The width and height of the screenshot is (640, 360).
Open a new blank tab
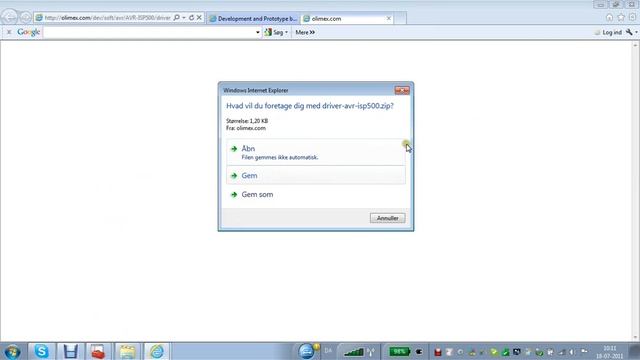tap(400, 19)
